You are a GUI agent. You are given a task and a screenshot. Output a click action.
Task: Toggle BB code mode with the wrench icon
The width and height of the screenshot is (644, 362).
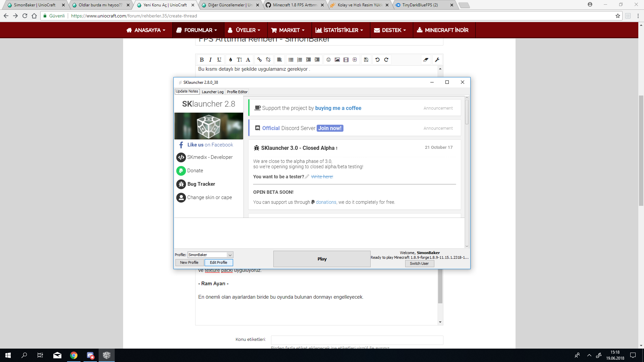437,60
